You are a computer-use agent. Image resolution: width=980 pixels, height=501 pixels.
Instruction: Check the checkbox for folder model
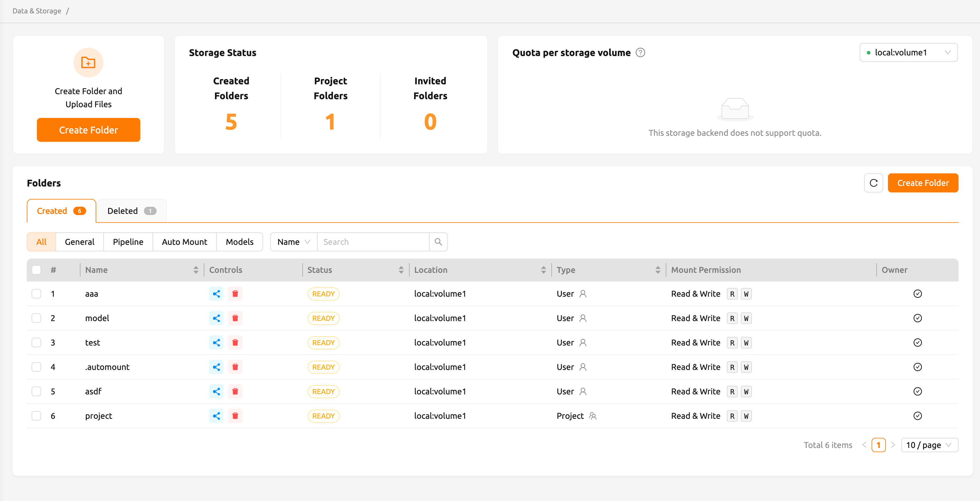point(36,318)
